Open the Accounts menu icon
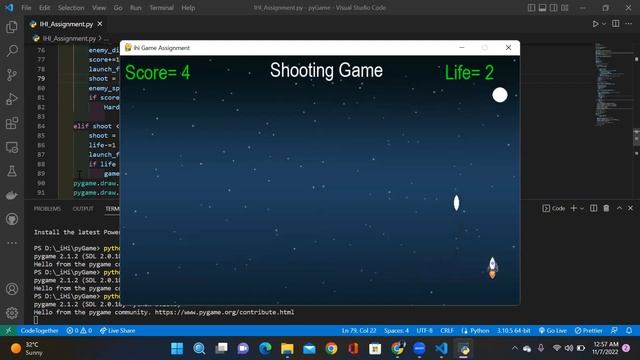Image resolution: width=640 pixels, height=360 pixels. point(12,289)
